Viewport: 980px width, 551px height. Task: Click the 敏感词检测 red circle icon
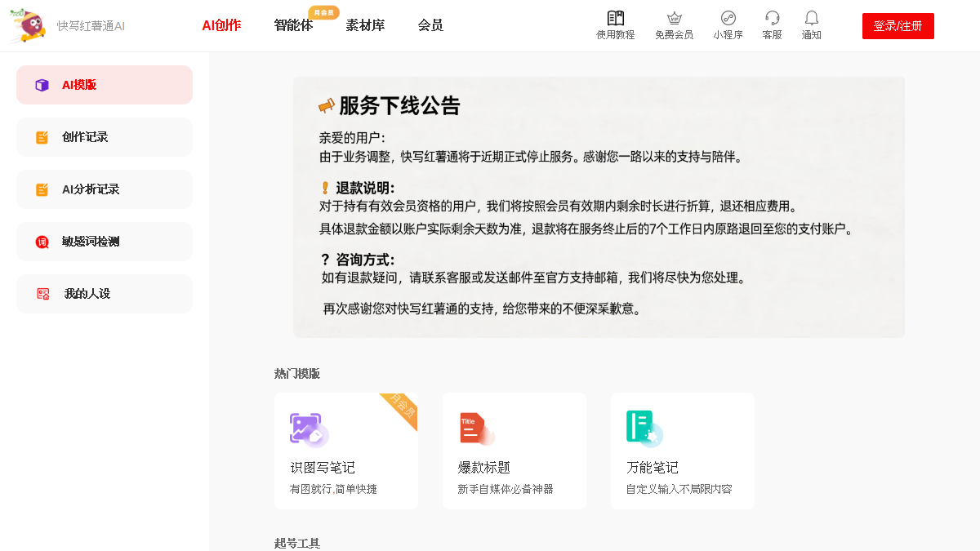click(42, 242)
